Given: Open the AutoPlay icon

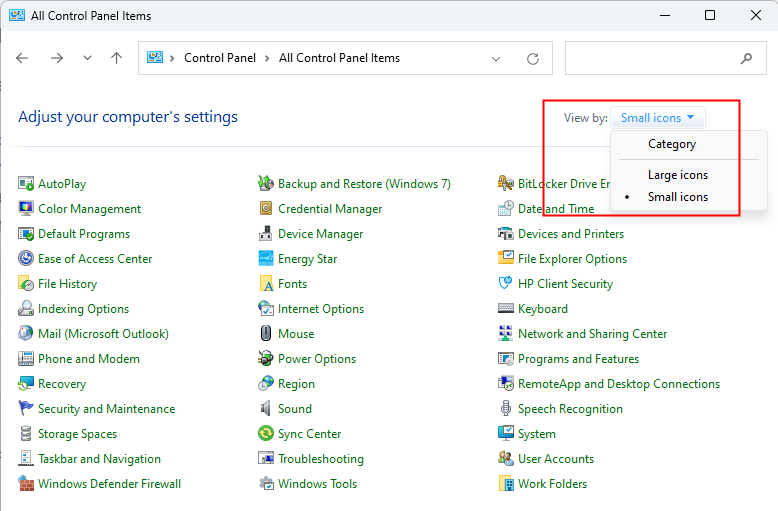Looking at the screenshot, I should click(x=26, y=184).
